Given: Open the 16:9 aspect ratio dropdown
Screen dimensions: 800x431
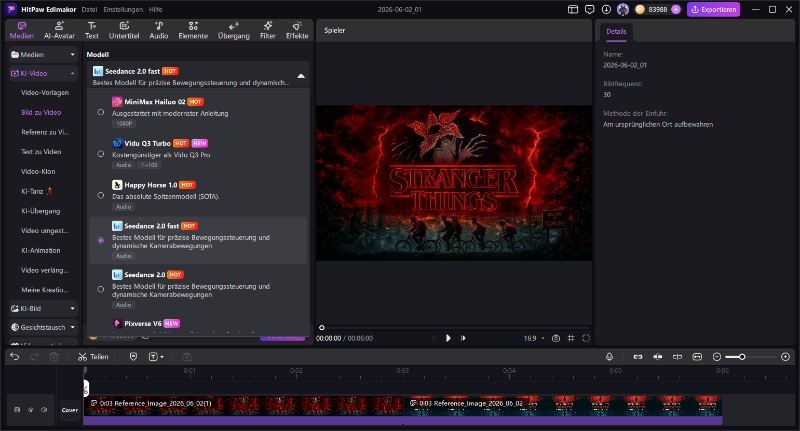Looking at the screenshot, I should coord(534,338).
